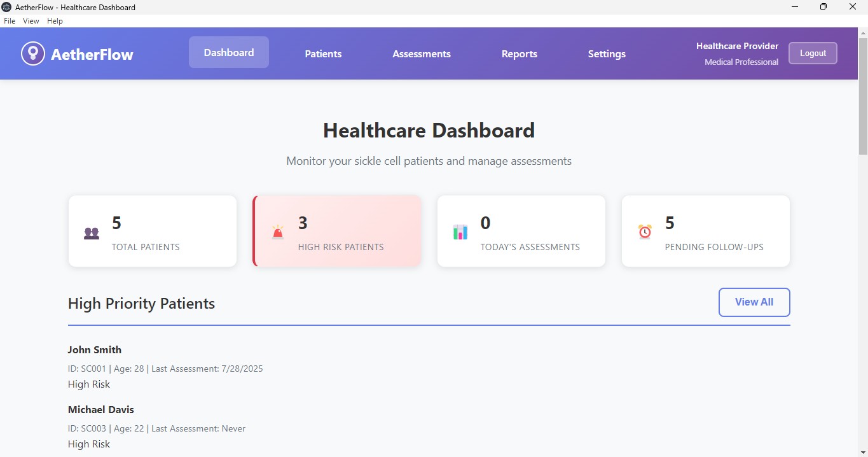The image size is (868, 457).
Task: Click the High Risk Patients stat card
Action: tap(336, 231)
